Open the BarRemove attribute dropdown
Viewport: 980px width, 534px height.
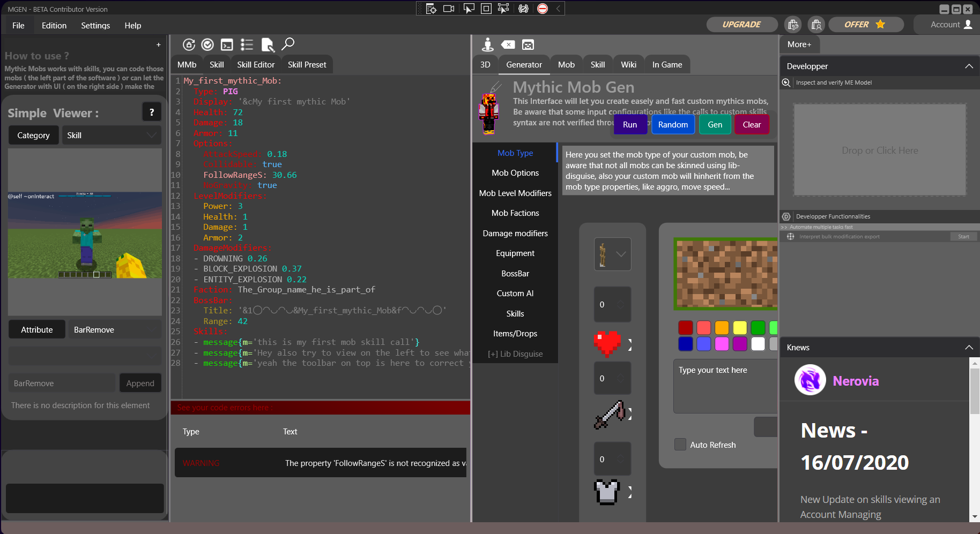[115, 330]
